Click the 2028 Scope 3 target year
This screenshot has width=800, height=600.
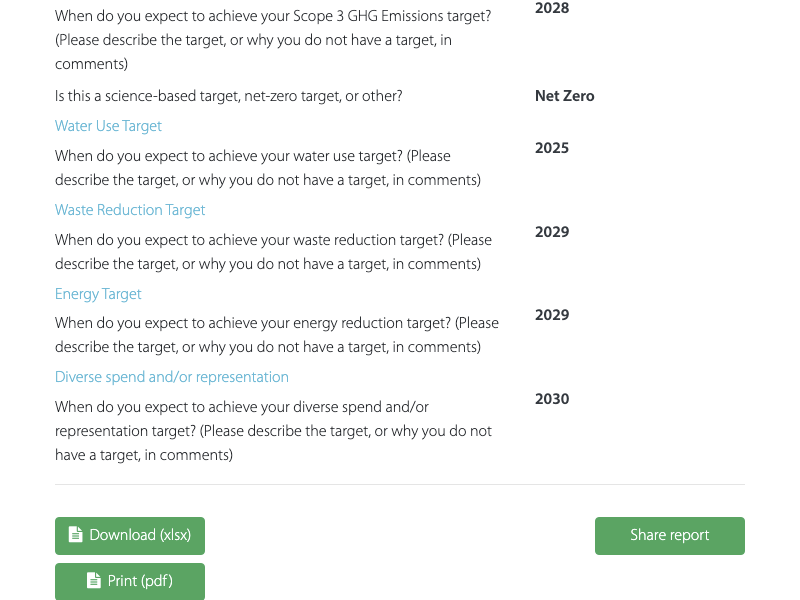click(552, 9)
